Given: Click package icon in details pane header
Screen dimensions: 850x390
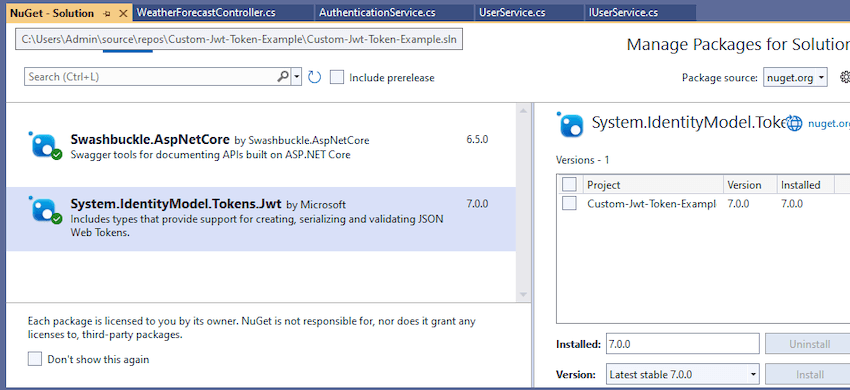Looking at the screenshot, I should [x=569, y=124].
